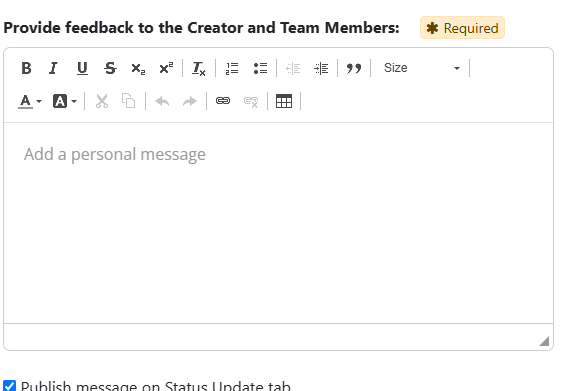This screenshot has width=570, height=391.
Task: Insert a block quote
Action: 354,68
